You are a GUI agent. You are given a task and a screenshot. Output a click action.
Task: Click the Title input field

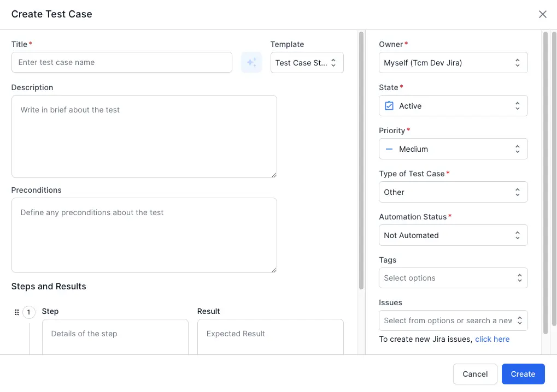121,62
